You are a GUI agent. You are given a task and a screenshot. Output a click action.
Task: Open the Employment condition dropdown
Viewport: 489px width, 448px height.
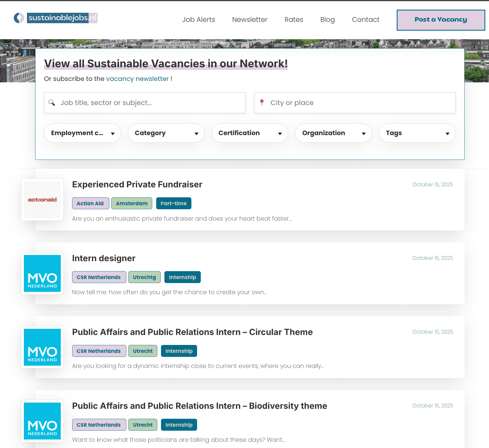[82, 133]
